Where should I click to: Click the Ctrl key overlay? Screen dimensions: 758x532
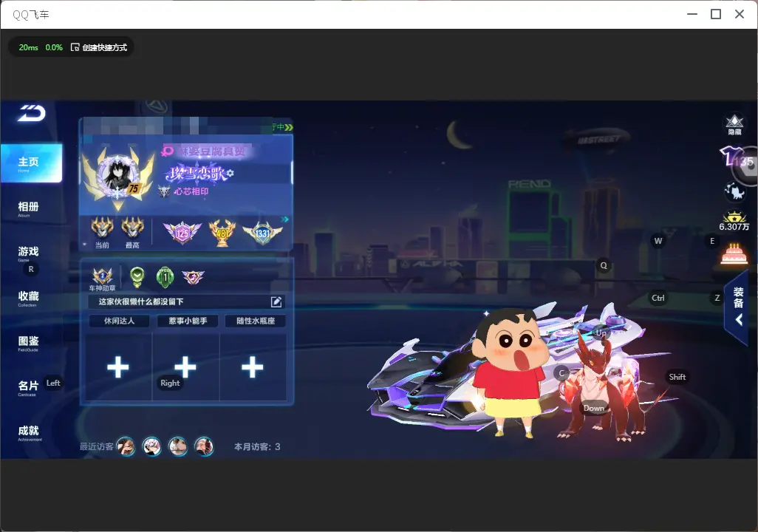[658, 298]
